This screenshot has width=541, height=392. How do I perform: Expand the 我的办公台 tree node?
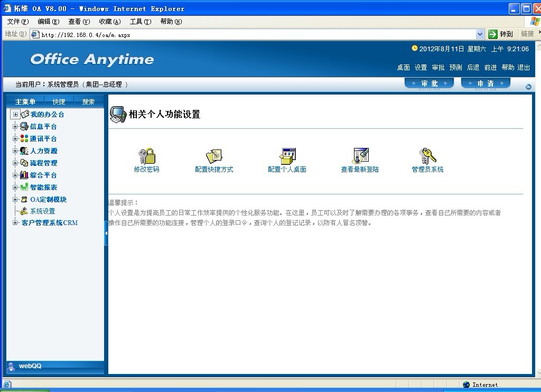tap(16, 115)
